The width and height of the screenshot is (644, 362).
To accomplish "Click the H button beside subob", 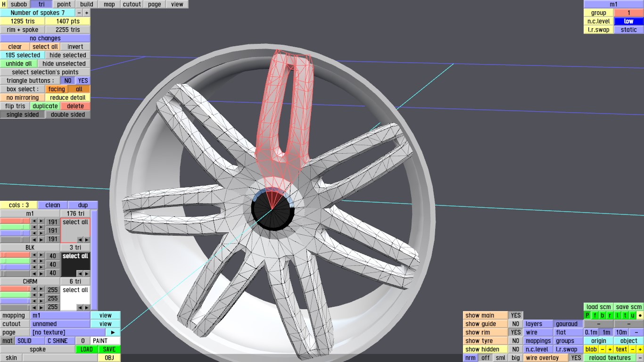I will click(x=4, y=4).
